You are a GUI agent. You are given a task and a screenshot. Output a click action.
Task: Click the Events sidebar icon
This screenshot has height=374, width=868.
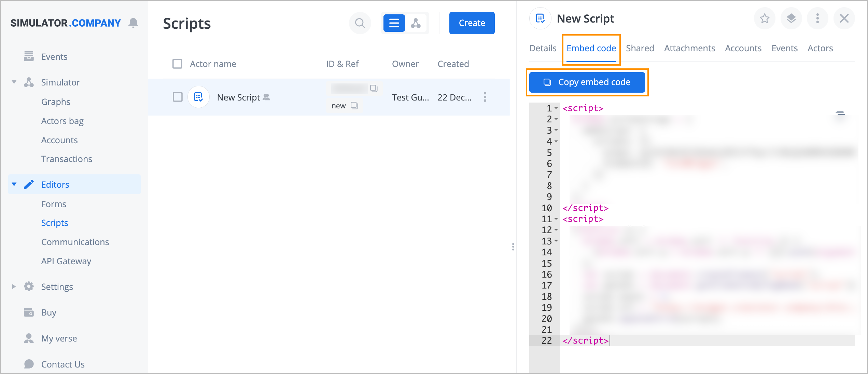[x=29, y=56]
